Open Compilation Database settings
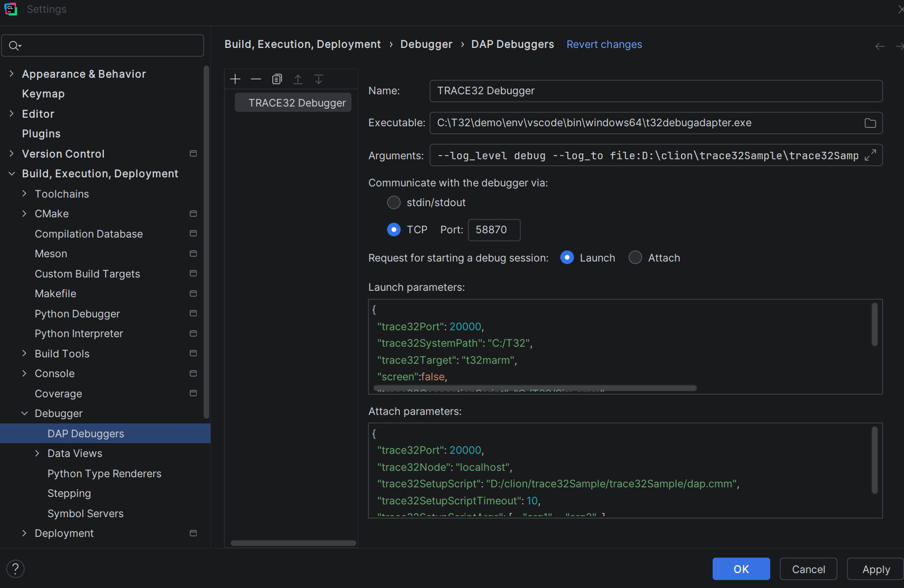 pos(88,234)
